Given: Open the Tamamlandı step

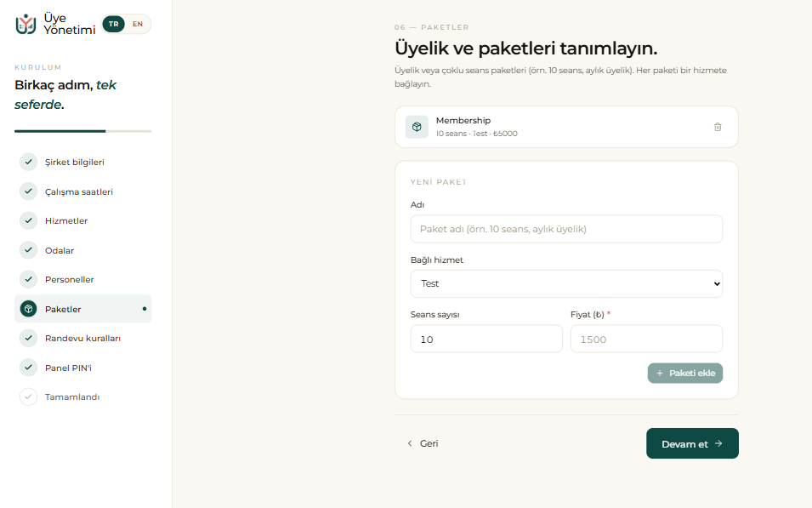Looking at the screenshot, I should pyautogui.click(x=82, y=397).
